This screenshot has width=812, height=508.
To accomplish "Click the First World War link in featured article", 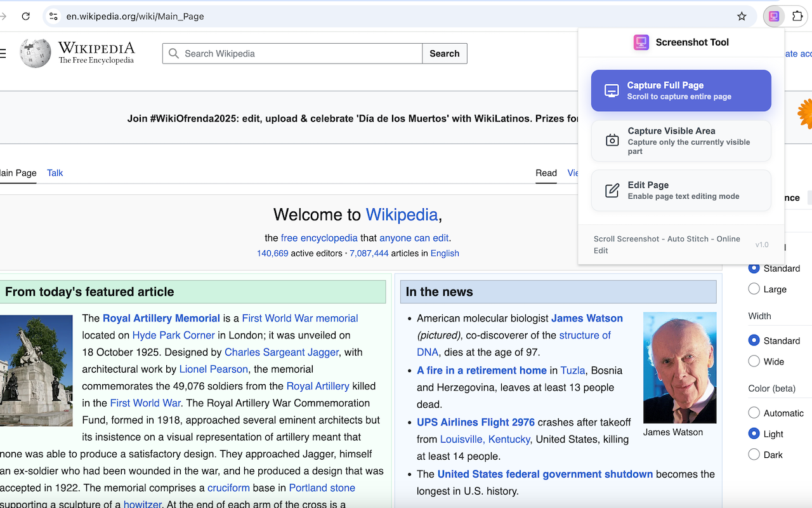I will (x=145, y=403).
